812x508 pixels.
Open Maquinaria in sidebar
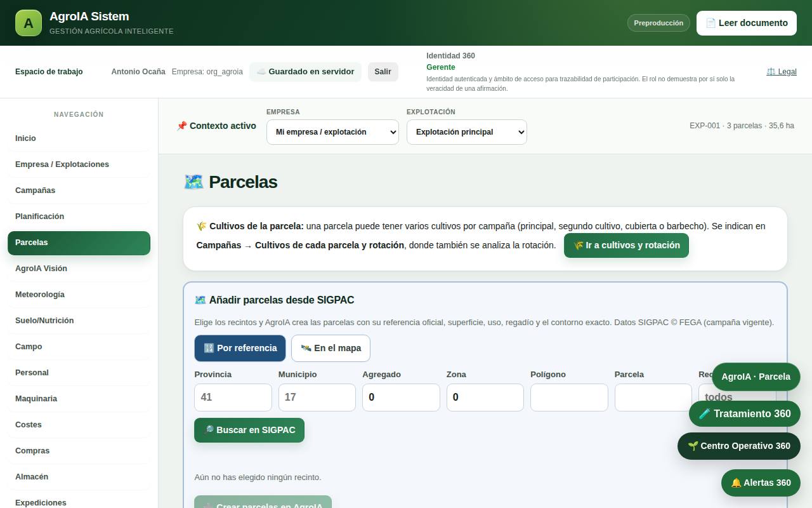point(79,399)
